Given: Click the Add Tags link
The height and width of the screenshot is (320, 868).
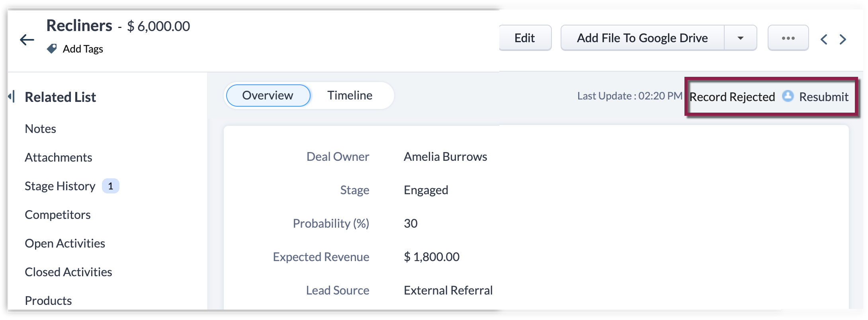Looking at the screenshot, I should tap(83, 49).
